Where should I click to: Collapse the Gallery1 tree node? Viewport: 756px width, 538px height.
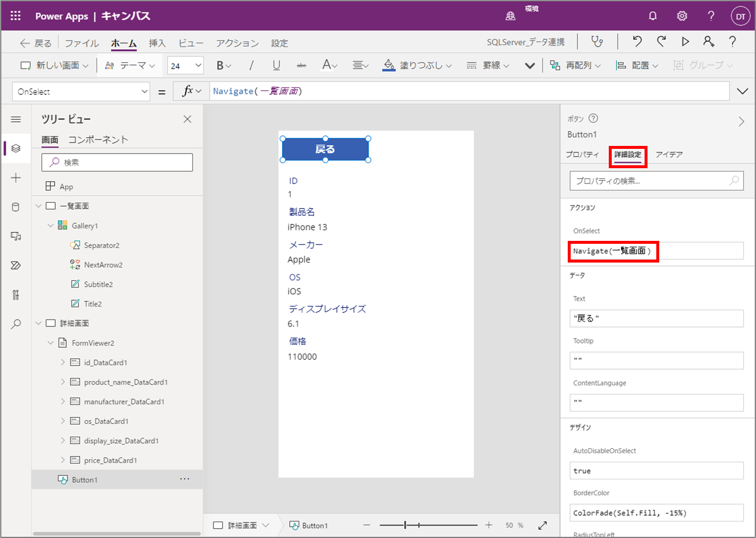[x=51, y=226]
